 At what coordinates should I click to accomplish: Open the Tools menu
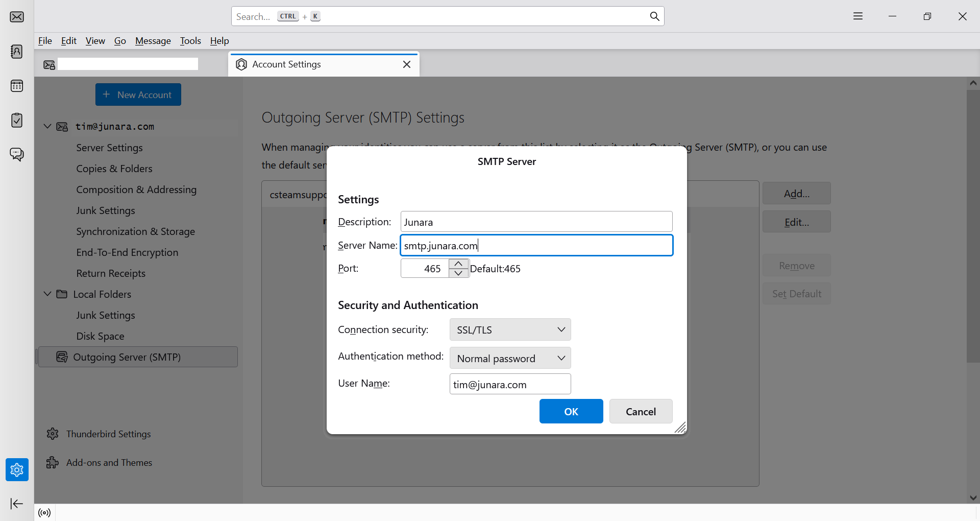point(190,41)
